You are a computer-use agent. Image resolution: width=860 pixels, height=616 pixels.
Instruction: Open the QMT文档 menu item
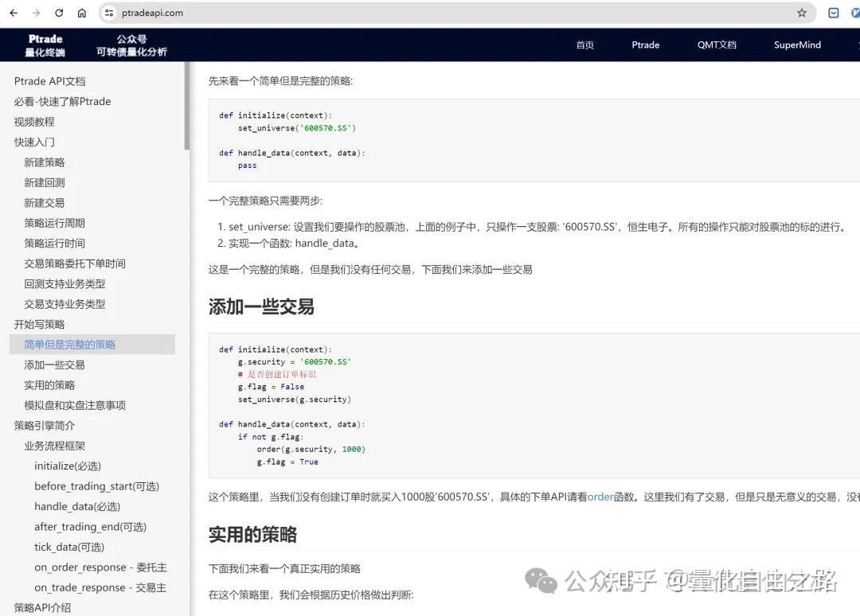(x=716, y=45)
